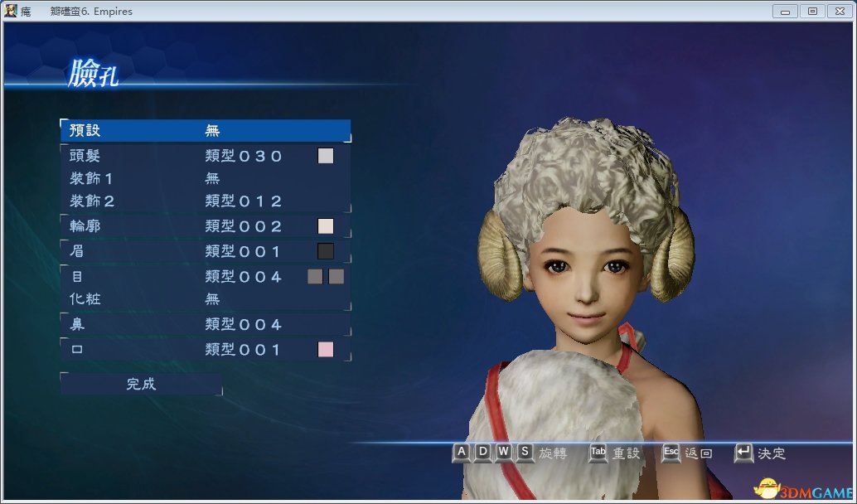Select the 頭髮 hair row
The image size is (857, 504).
[x=206, y=156]
